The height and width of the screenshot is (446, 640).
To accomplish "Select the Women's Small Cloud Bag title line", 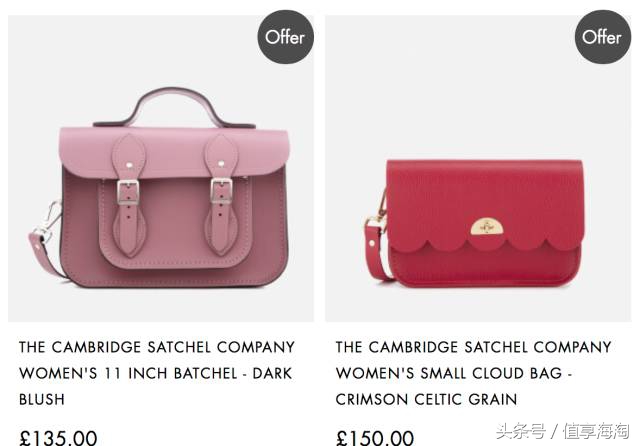I will [453, 373].
